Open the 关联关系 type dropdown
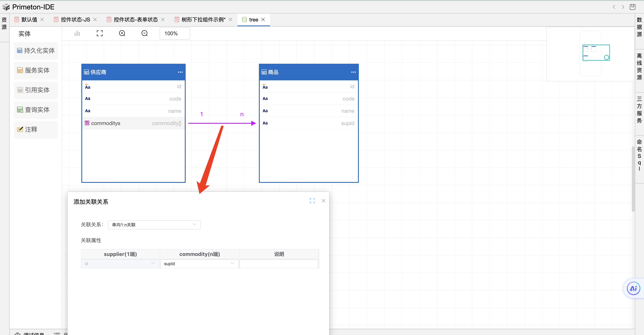This screenshot has height=335, width=644. (154, 225)
